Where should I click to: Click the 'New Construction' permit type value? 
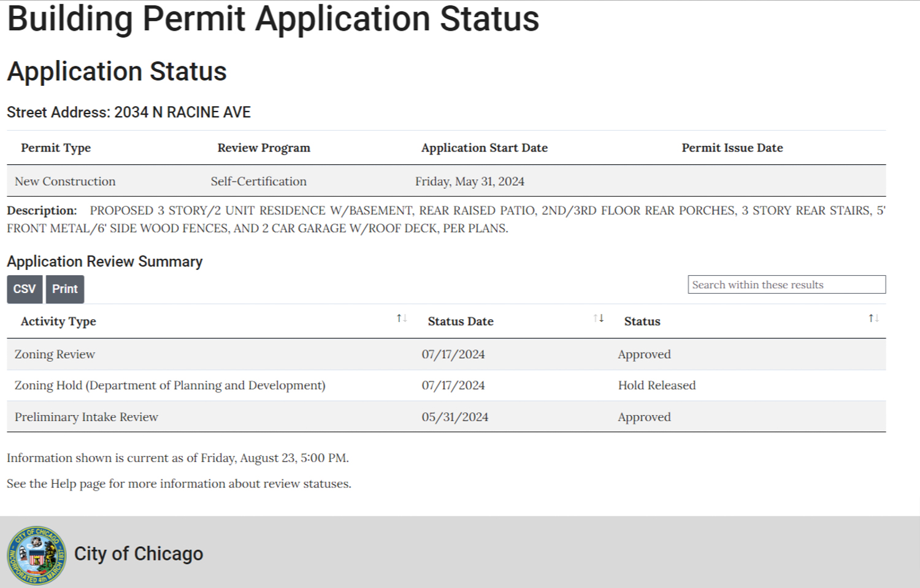coord(65,181)
